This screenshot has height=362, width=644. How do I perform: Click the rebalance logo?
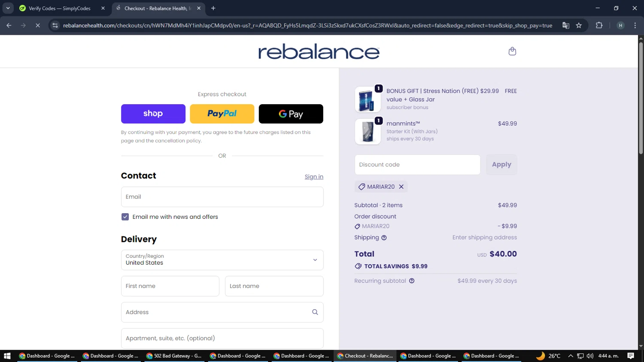319,51
